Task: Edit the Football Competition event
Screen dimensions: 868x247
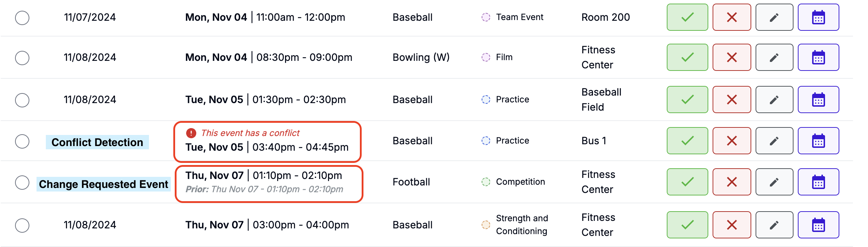Action: 774,182
